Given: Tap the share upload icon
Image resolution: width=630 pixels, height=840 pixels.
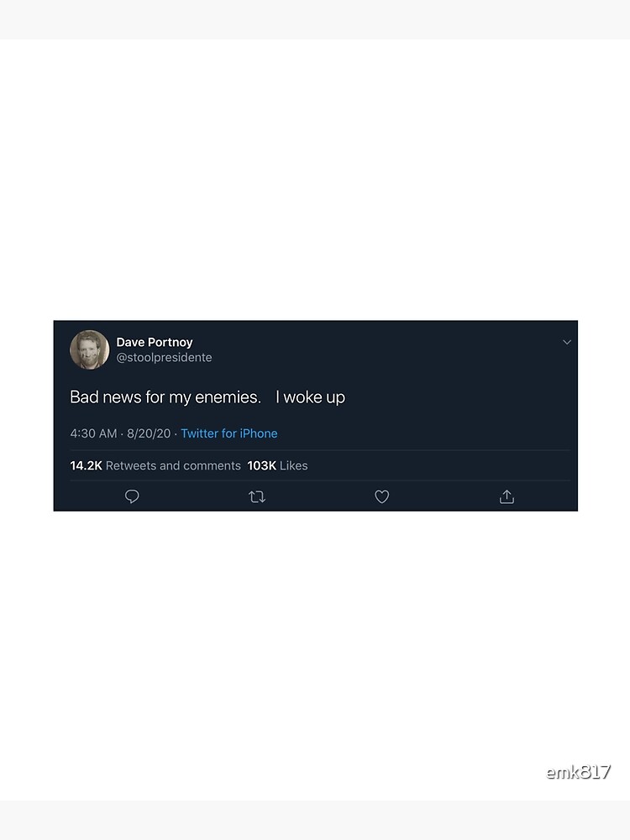Looking at the screenshot, I should coord(507,496).
